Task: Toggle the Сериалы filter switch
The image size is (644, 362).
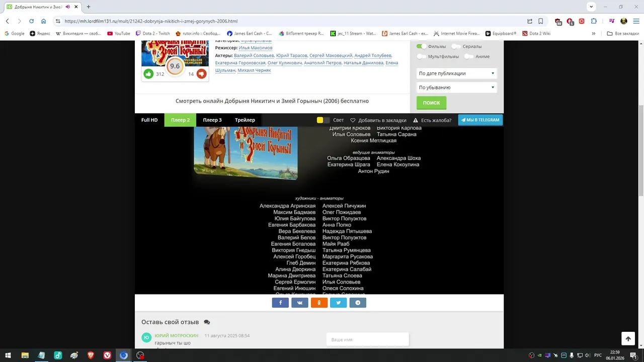Action: (456, 46)
